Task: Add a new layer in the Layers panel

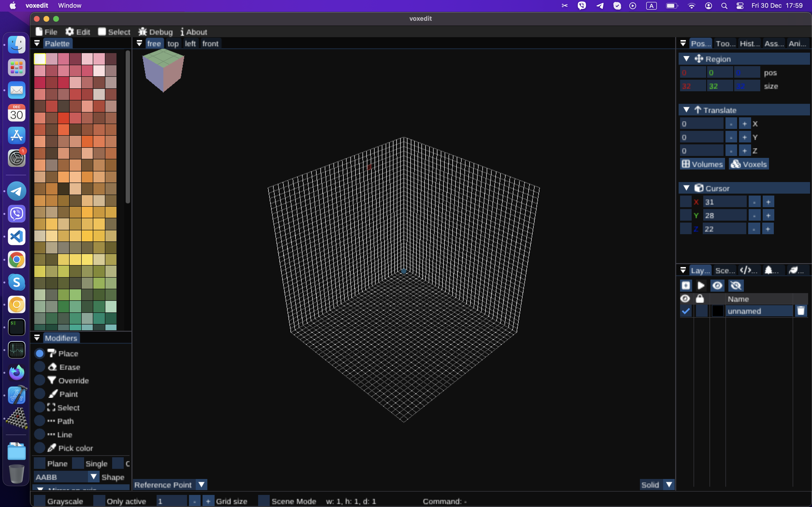Action: click(x=686, y=285)
